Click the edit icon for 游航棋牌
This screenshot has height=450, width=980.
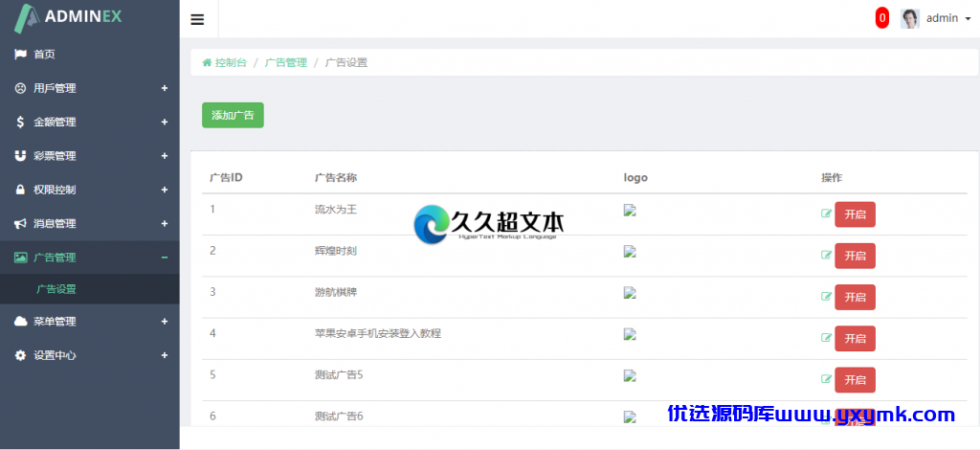coord(826,296)
